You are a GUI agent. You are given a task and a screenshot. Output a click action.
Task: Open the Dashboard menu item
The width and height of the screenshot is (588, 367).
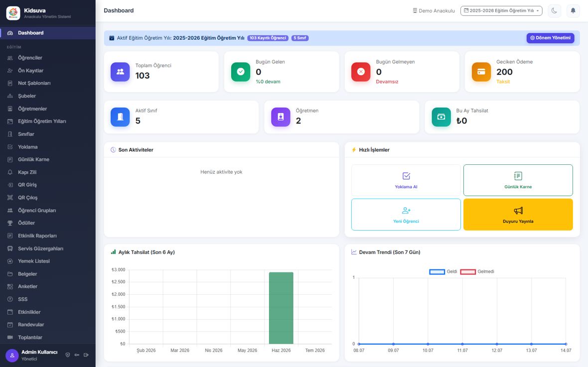pos(48,33)
